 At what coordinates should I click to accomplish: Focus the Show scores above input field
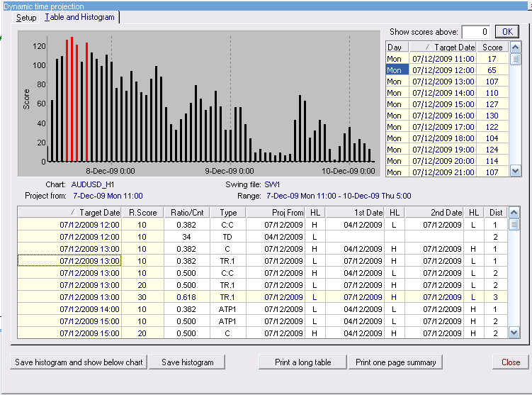pos(475,32)
